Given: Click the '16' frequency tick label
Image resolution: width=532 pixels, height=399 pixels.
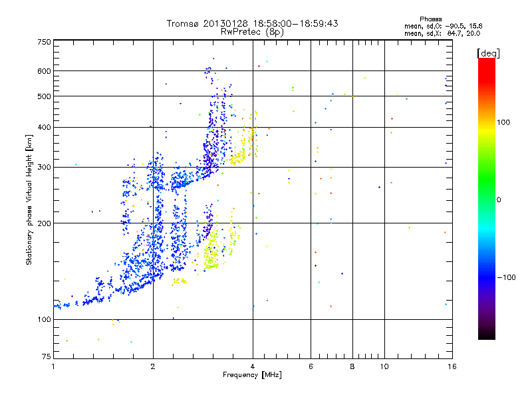Looking at the screenshot, I should pyautogui.click(x=452, y=366).
